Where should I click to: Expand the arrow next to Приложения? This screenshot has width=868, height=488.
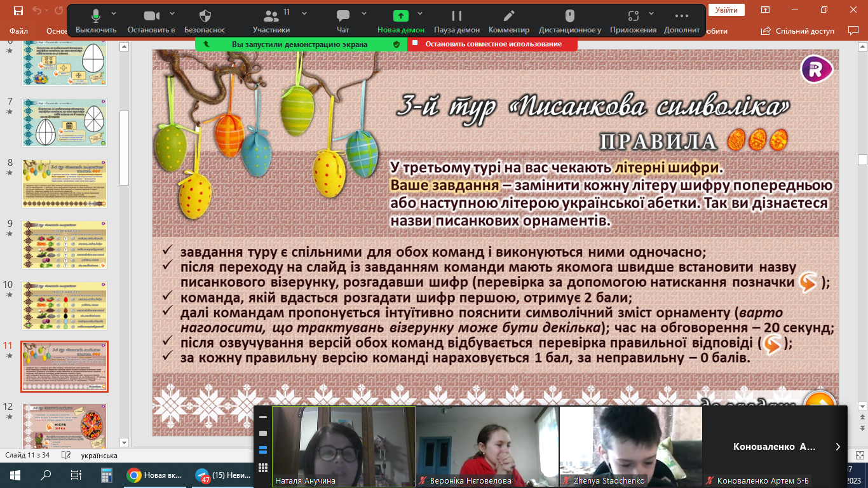pos(651,13)
